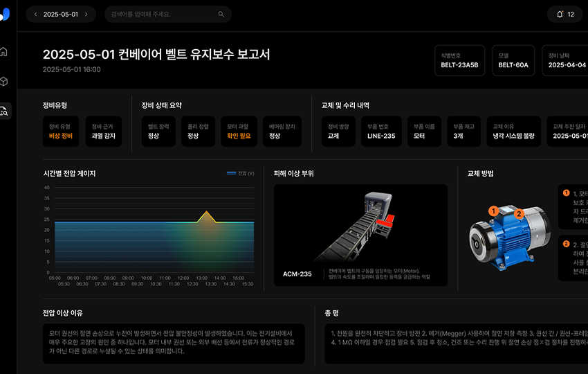The width and height of the screenshot is (588, 374).
Task: Go to next date with right chevron
Action: [x=86, y=15]
